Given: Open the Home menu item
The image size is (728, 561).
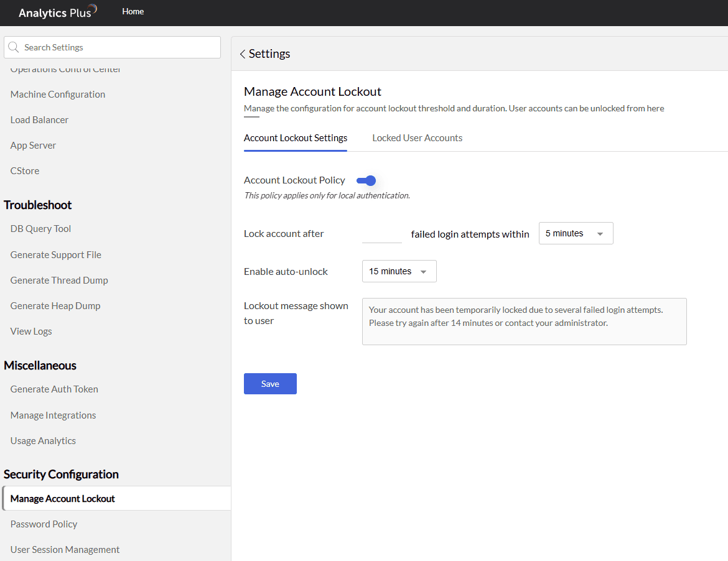Looking at the screenshot, I should point(133,11).
